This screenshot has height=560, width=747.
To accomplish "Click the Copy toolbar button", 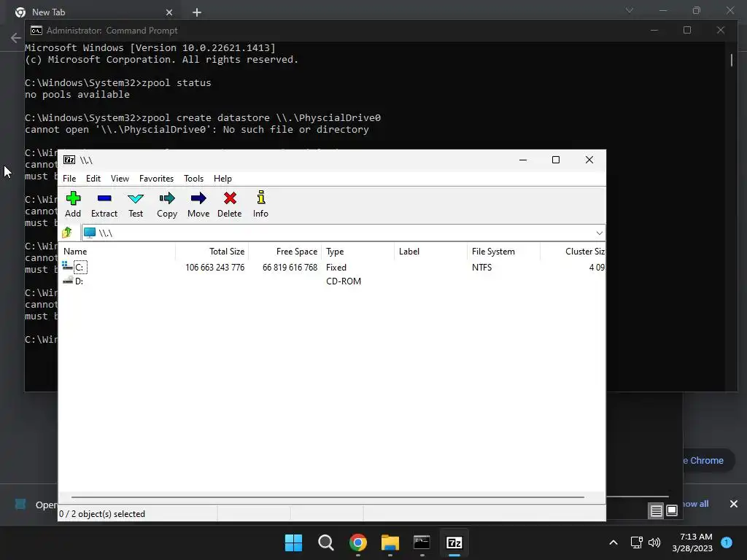I will 167,205.
